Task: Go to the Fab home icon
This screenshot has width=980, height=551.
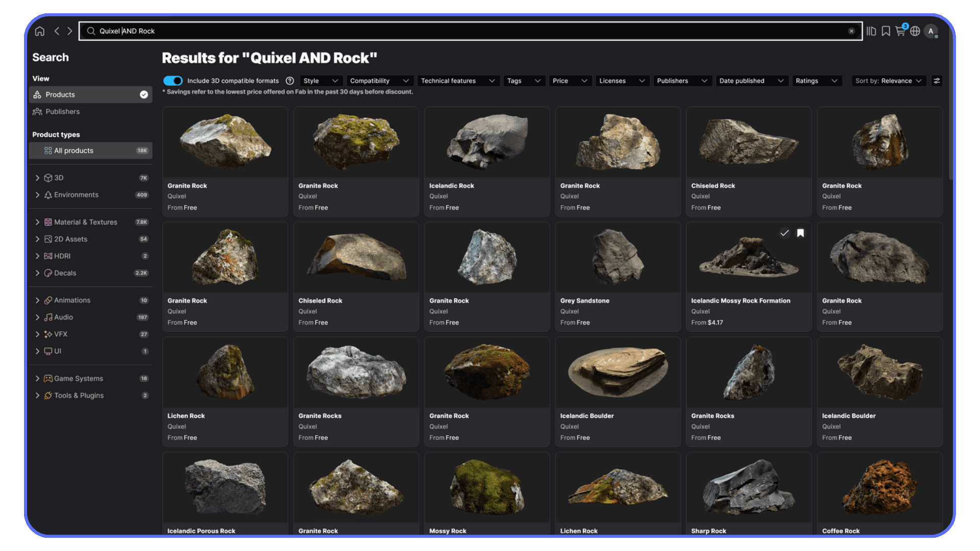Action: pyautogui.click(x=40, y=31)
